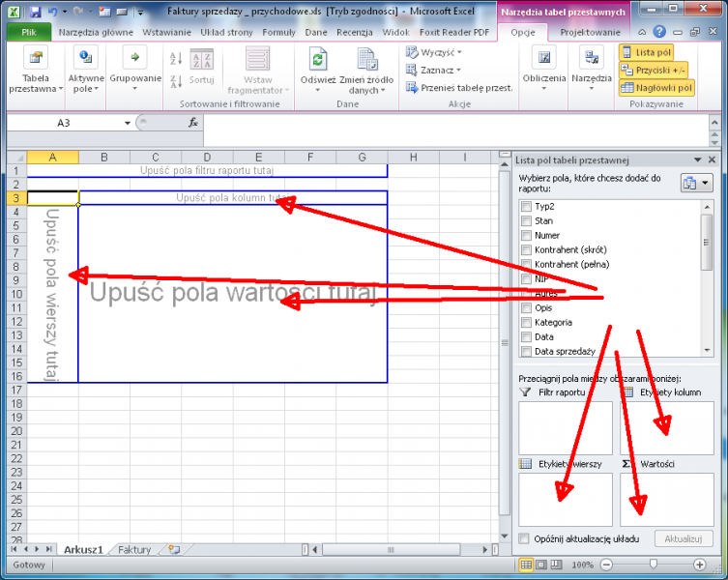Click the Wartości drop area box

pyautogui.click(x=667, y=499)
